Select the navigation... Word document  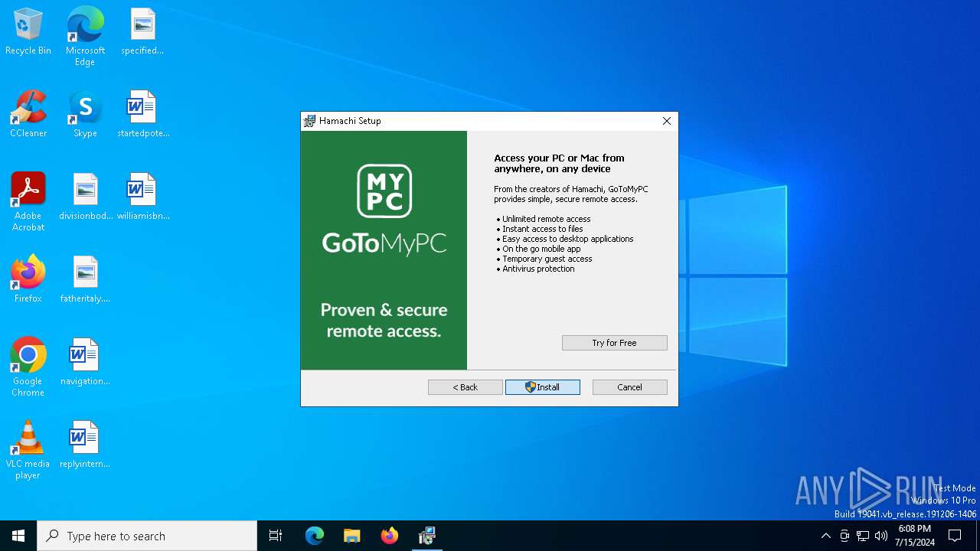(85, 362)
